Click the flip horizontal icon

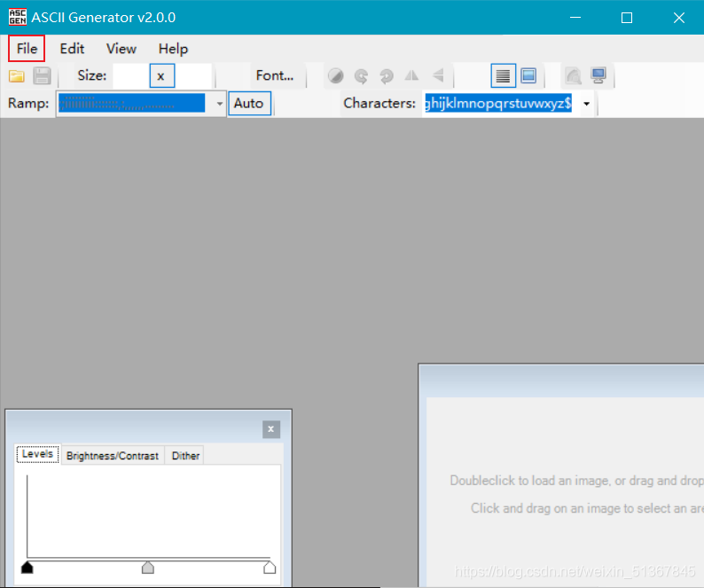coord(411,76)
